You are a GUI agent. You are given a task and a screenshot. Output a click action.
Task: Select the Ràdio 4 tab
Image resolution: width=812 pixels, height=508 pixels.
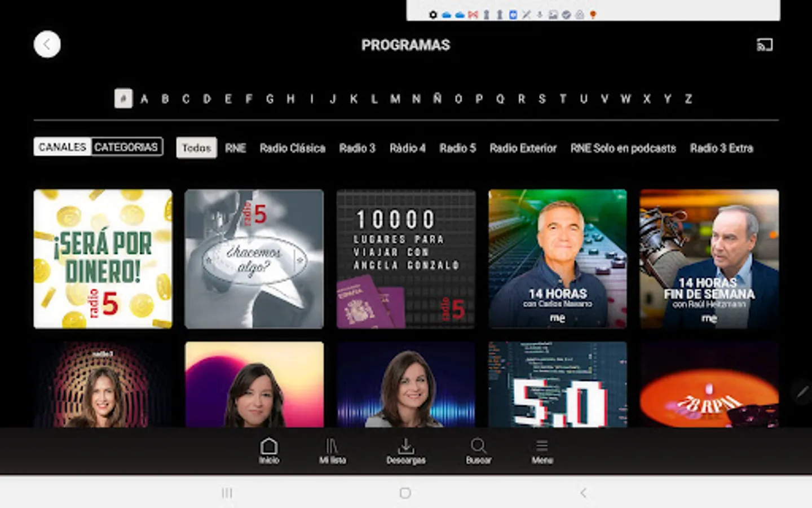pyautogui.click(x=407, y=148)
